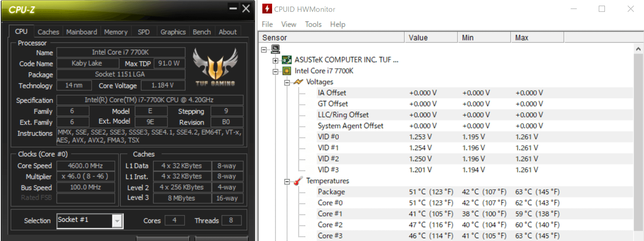The height and width of the screenshot is (241, 644).
Task: Click the Max TDP value 91.0 W
Action: coord(169,64)
